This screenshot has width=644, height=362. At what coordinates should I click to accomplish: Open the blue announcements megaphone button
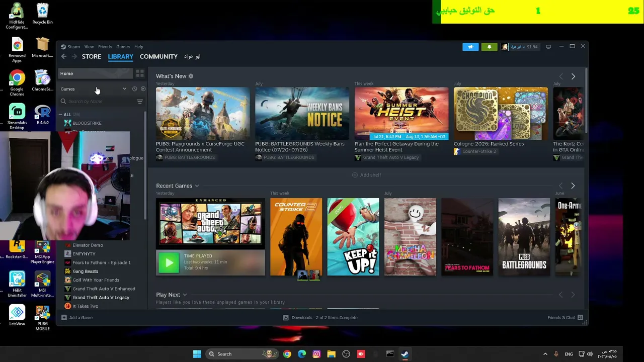[x=470, y=47]
